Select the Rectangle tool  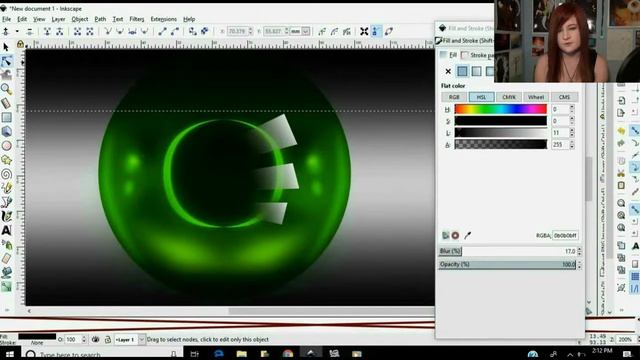pos(7,118)
